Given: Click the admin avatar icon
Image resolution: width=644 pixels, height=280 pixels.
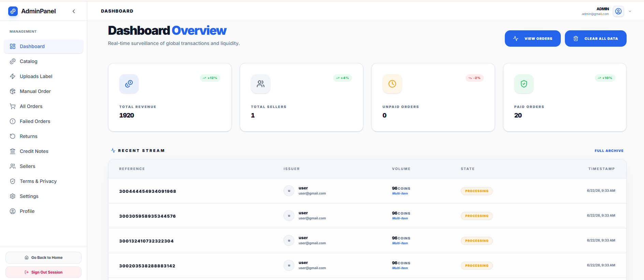Looking at the screenshot, I should [618, 11].
